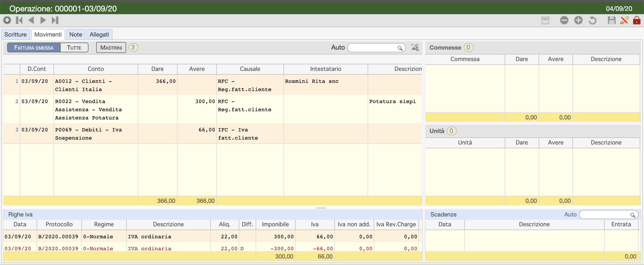This screenshot has height=265, width=644.
Task: Click Iva Rev.Charge column header
Action: click(396, 224)
